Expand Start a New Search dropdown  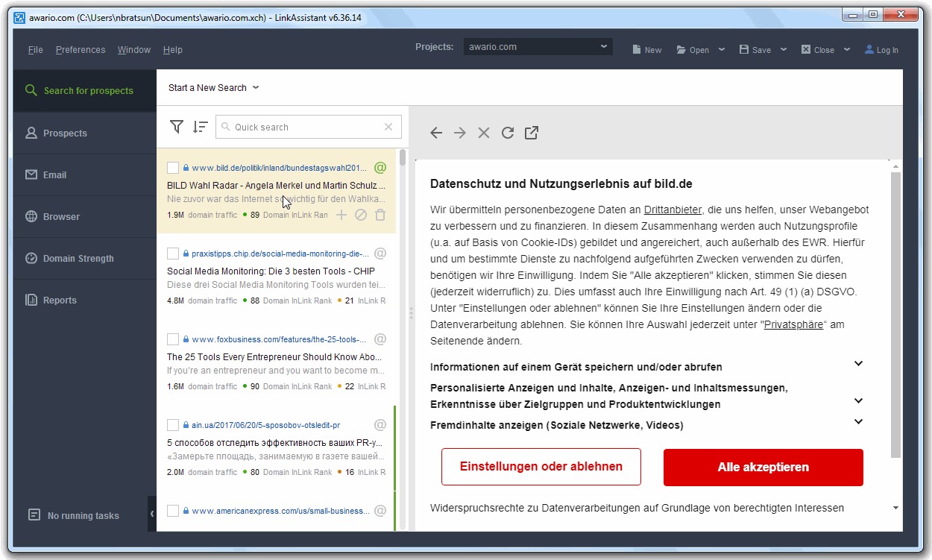point(213,88)
